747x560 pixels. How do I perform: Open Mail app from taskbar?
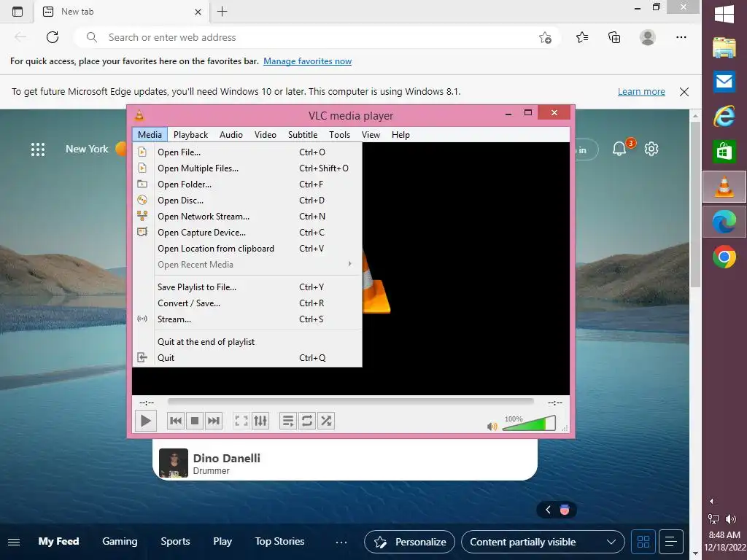(x=724, y=82)
